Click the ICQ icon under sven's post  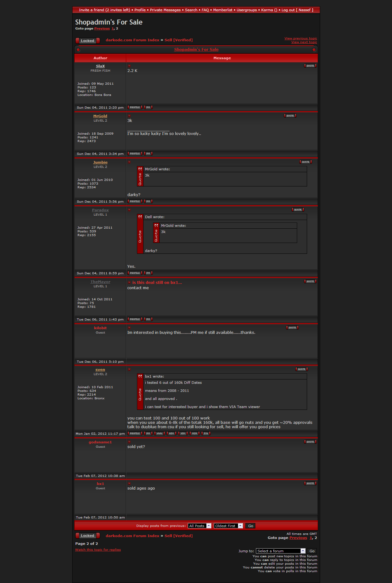(206, 433)
